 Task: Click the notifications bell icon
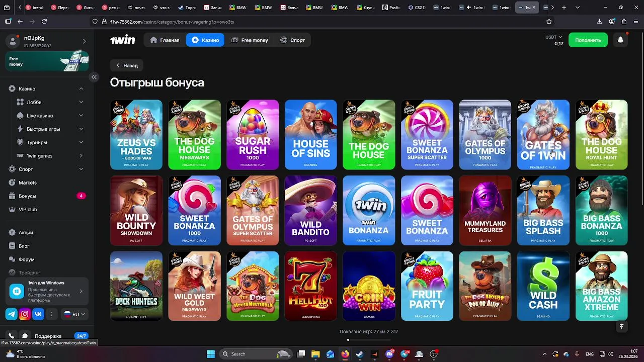(620, 40)
